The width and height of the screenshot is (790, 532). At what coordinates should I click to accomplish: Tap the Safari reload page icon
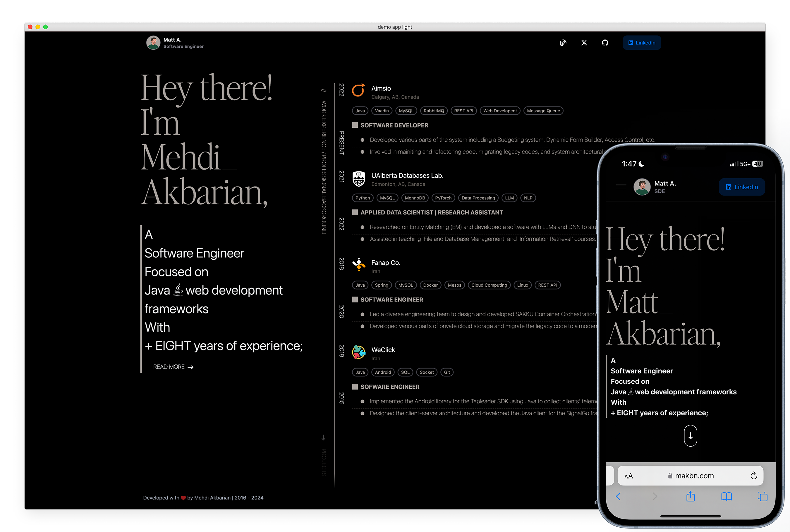[x=754, y=476]
